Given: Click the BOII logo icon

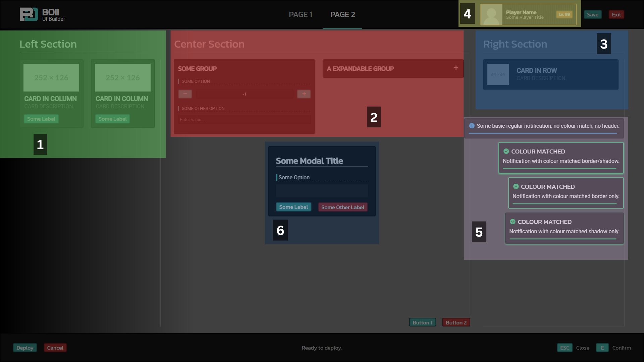Looking at the screenshot, I should (x=29, y=14).
